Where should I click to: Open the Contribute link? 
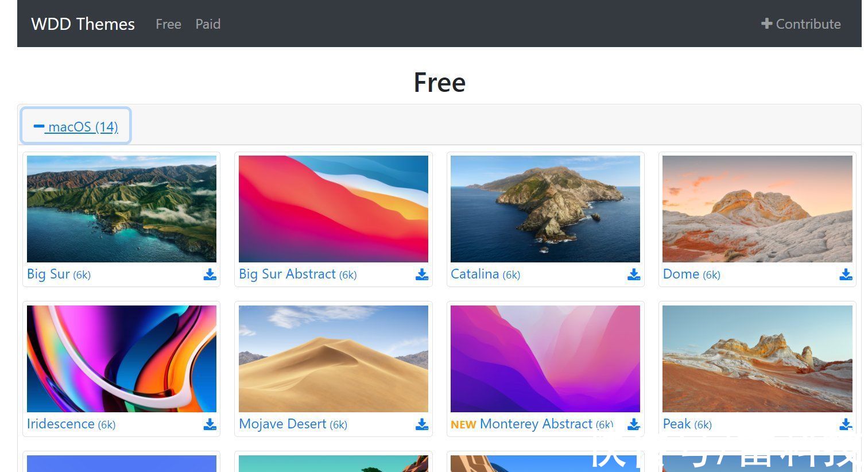tap(801, 24)
